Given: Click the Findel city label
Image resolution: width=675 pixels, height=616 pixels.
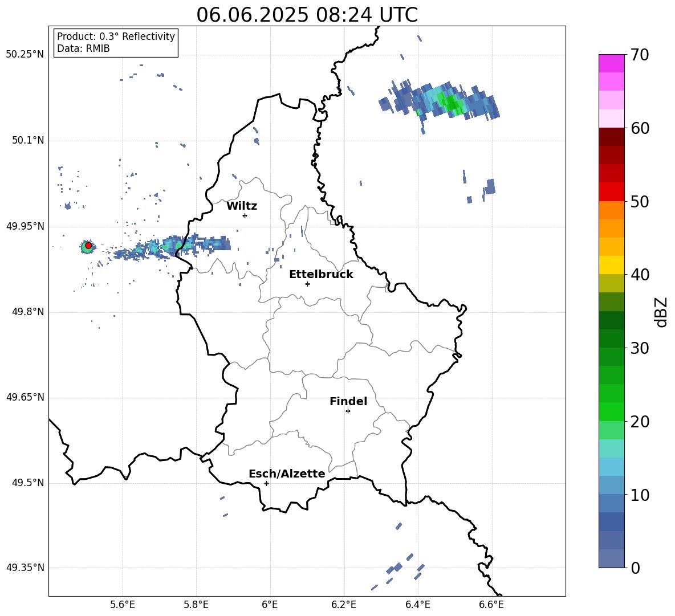Looking at the screenshot, I should click(348, 401).
